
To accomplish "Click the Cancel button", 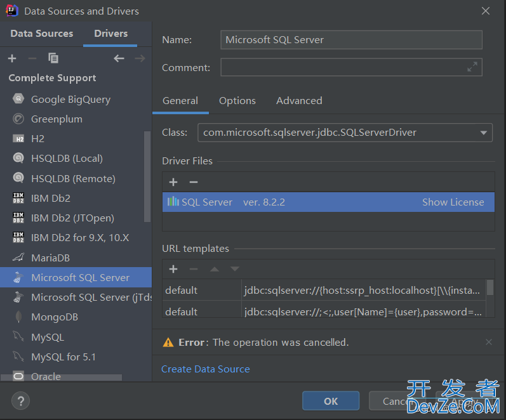I will tap(397, 401).
